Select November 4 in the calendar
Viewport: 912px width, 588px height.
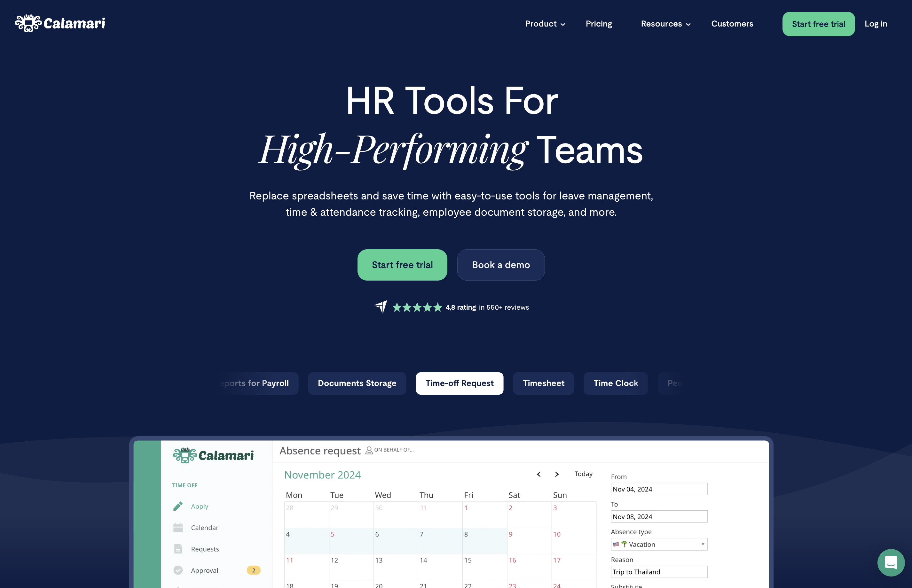[x=306, y=541]
